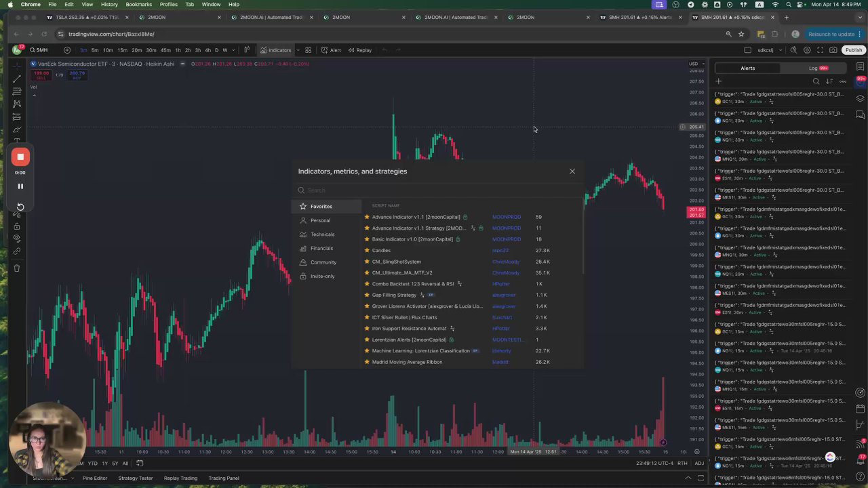Screen dimensions: 868x488
Task: Click the star next to Candles script
Action: pos(367,251)
